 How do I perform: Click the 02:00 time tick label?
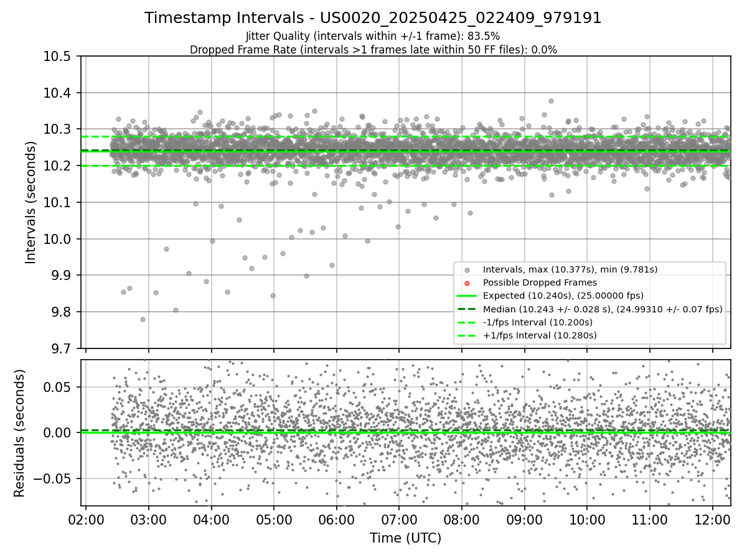[86, 519]
